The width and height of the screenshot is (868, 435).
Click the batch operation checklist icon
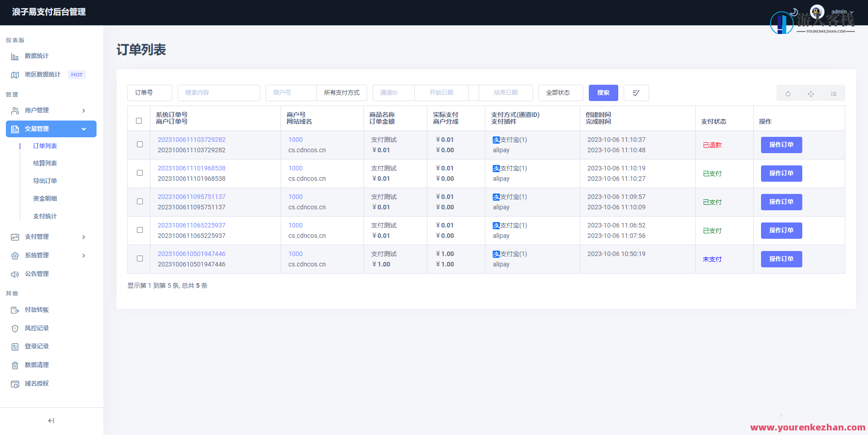pyautogui.click(x=636, y=93)
